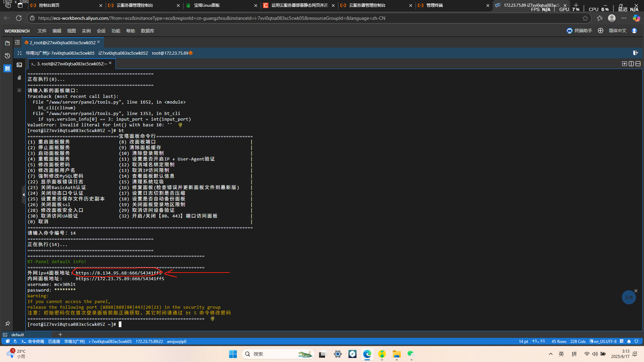
Task: Open the 文件 menu
Action: [x=42, y=31]
